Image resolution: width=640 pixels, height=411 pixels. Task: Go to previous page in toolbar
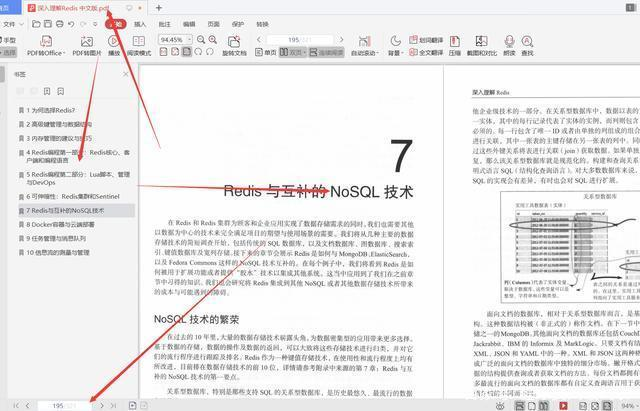(x=259, y=40)
